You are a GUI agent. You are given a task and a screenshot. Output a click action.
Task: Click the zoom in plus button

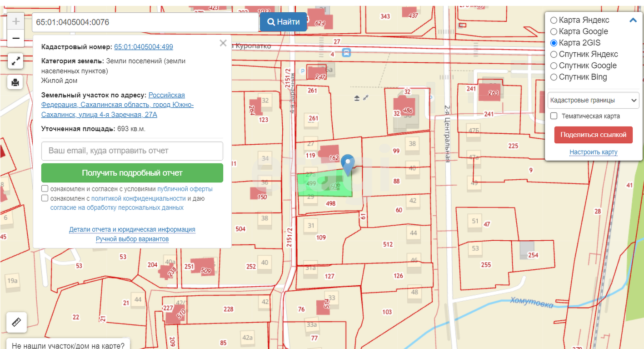tap(16, 21)
